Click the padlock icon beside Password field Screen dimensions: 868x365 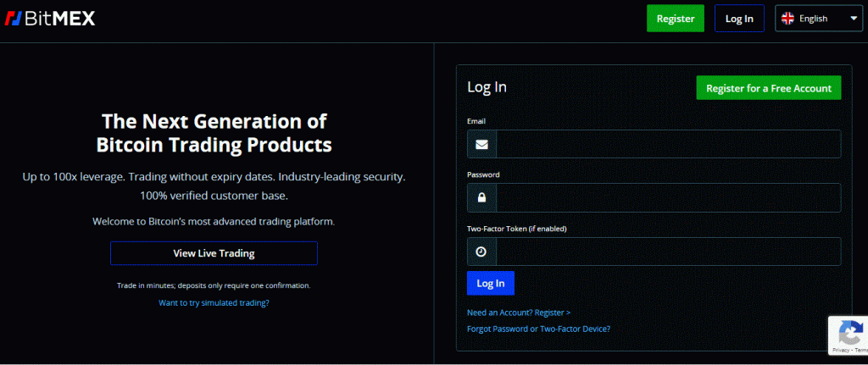tap(481, 198)
